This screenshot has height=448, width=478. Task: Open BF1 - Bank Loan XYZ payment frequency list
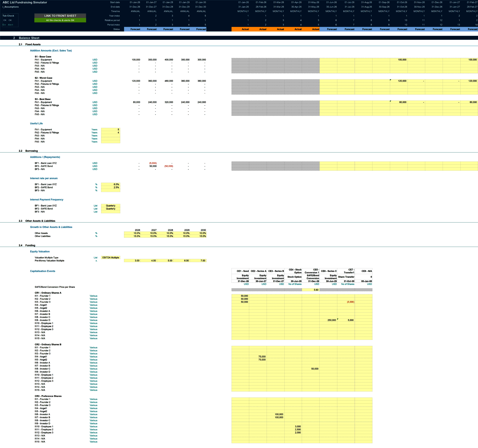point(111,206)
